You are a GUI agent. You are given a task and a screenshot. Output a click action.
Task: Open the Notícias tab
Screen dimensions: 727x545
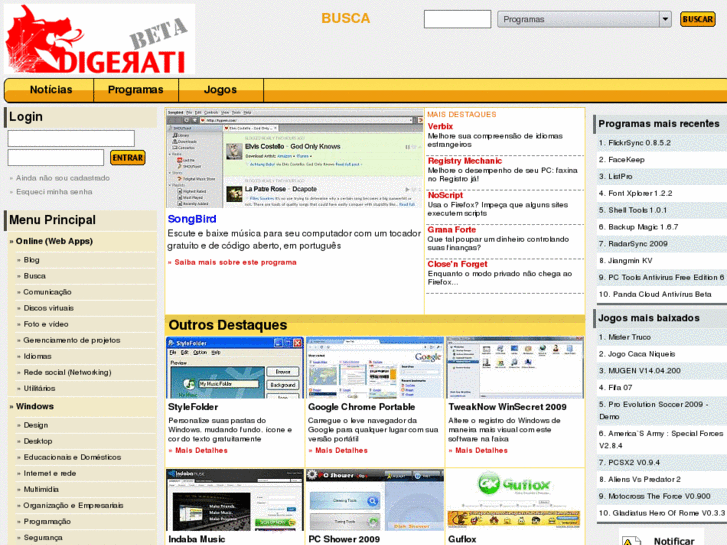[51, 90]
